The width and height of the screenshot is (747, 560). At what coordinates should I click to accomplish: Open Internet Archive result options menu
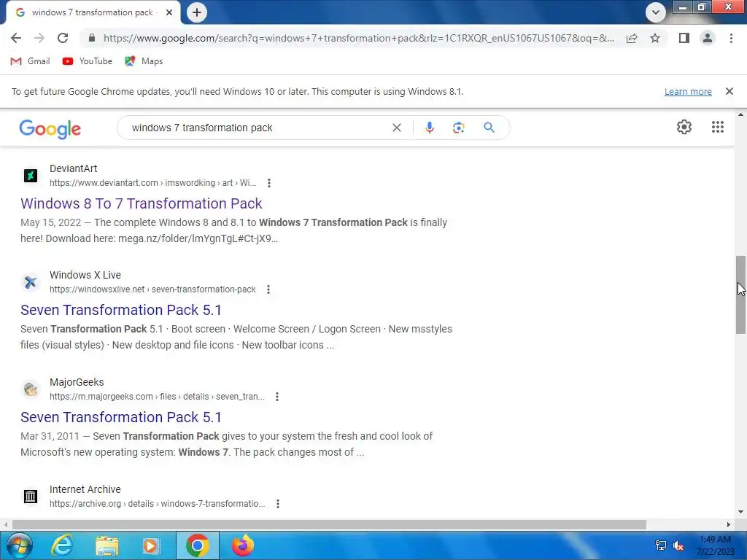pyautogui.click(x=278, y=504)
